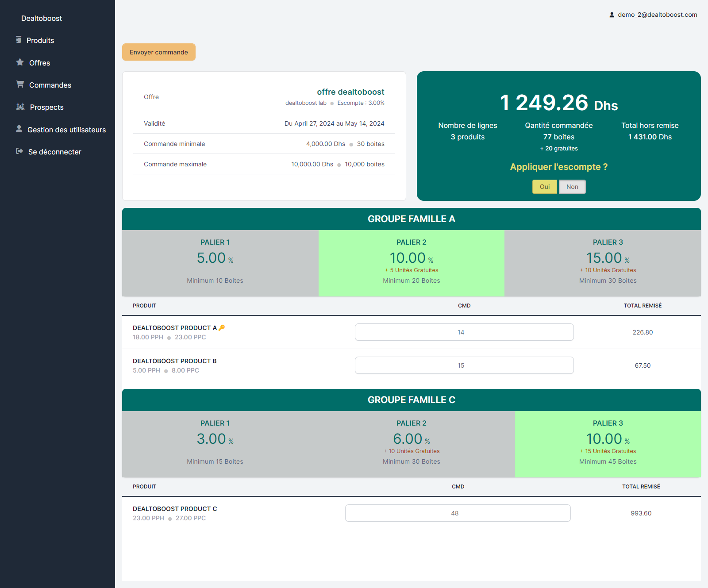This screenshot has height=588, width=708.
Task: Open the Offres menu item
Action: [39, 63]
